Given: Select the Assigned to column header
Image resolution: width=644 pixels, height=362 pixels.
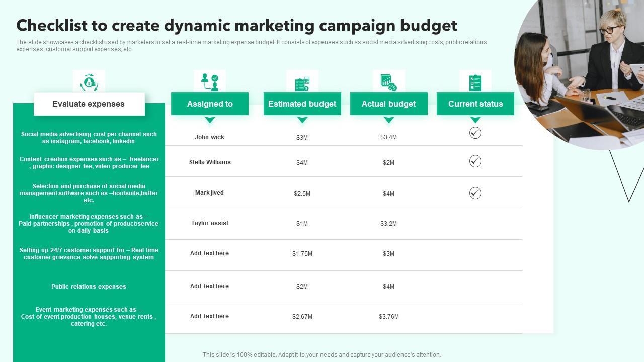Looking at the screenshot, I should [210, 104].
